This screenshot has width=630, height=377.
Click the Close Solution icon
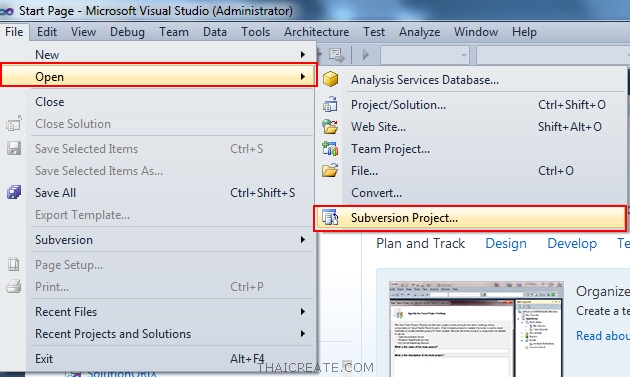(14, 124)
